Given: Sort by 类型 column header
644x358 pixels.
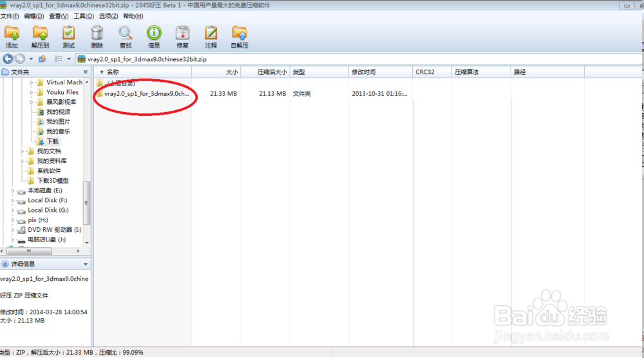Looking at the screenshot, I should (x=319, y=72).
